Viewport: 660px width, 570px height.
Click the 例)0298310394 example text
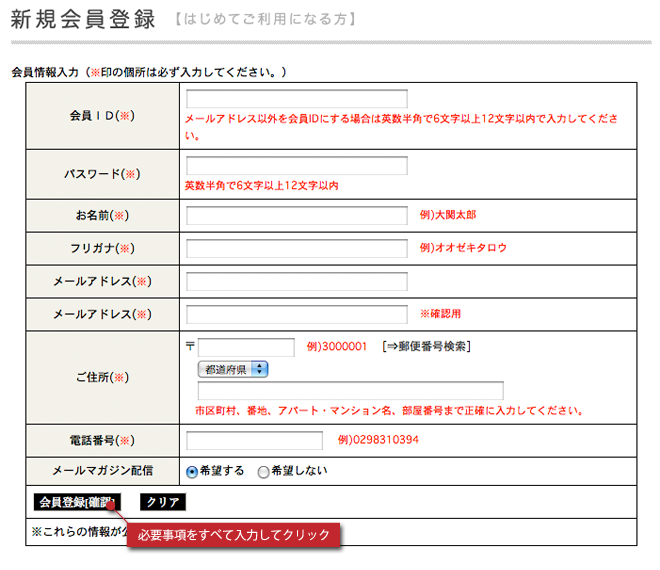coord(378,440)
